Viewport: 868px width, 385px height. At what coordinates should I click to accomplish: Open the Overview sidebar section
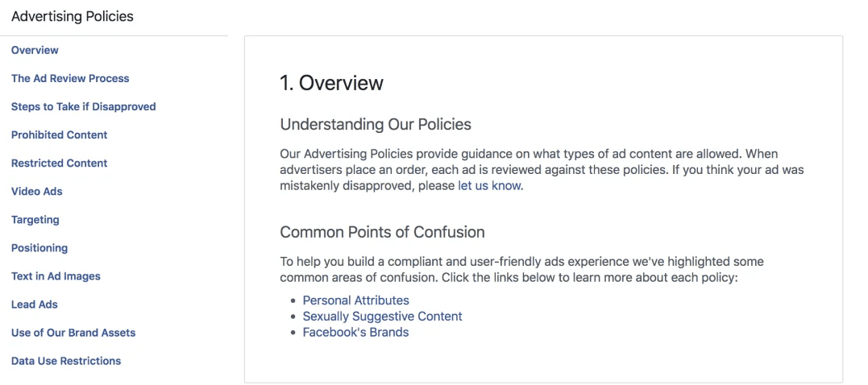click(35, 50)
